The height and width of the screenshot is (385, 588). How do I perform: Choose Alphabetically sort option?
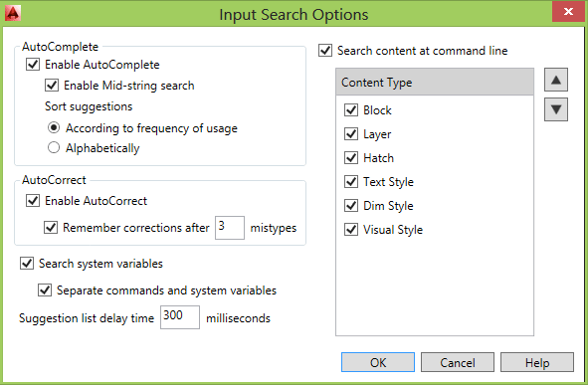[x=54, y=147]
